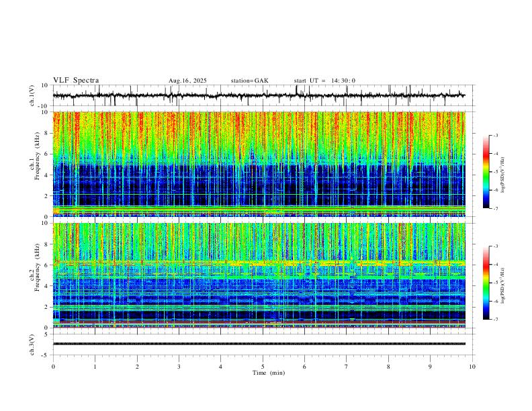This screenshot has height=411, width=532.
Task: Click the 'Time (min)' axis label
Action: click(x=269, y=373)
